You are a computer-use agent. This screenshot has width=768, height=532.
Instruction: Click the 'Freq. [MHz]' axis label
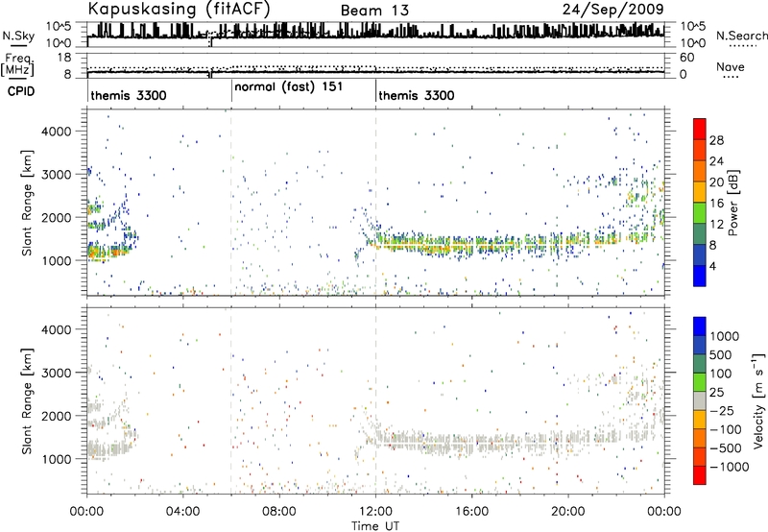[x=17, y=64]
